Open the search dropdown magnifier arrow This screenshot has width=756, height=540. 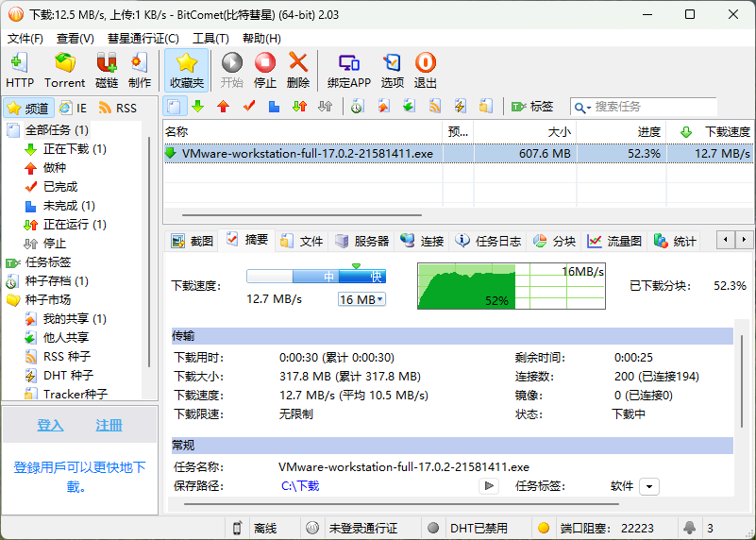pos(582,108)
